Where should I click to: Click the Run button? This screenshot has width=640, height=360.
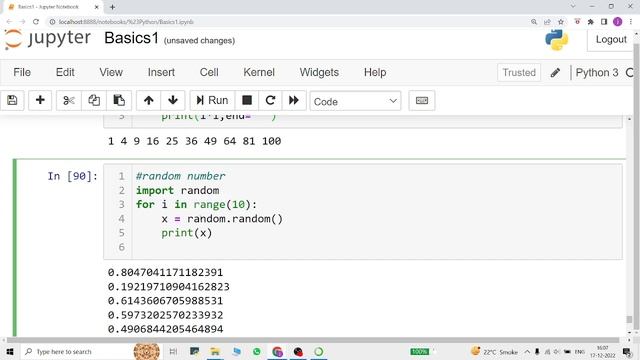point(212,100)
